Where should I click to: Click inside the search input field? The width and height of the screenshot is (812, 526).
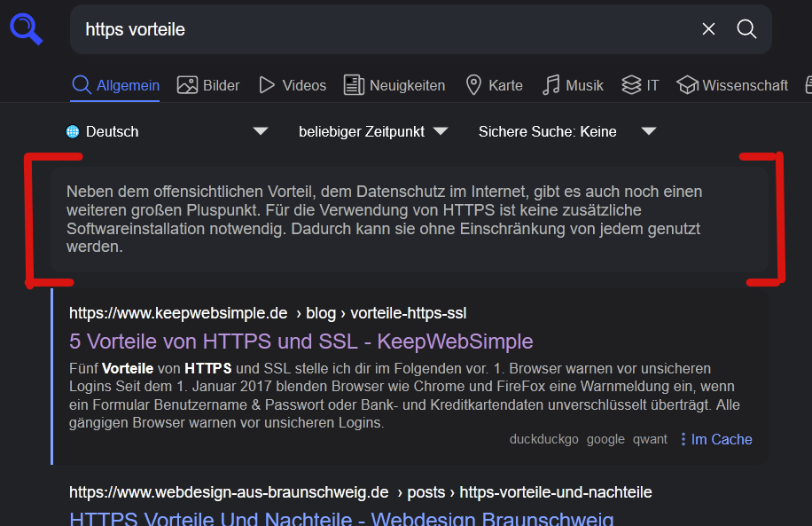tap(355, 29)
